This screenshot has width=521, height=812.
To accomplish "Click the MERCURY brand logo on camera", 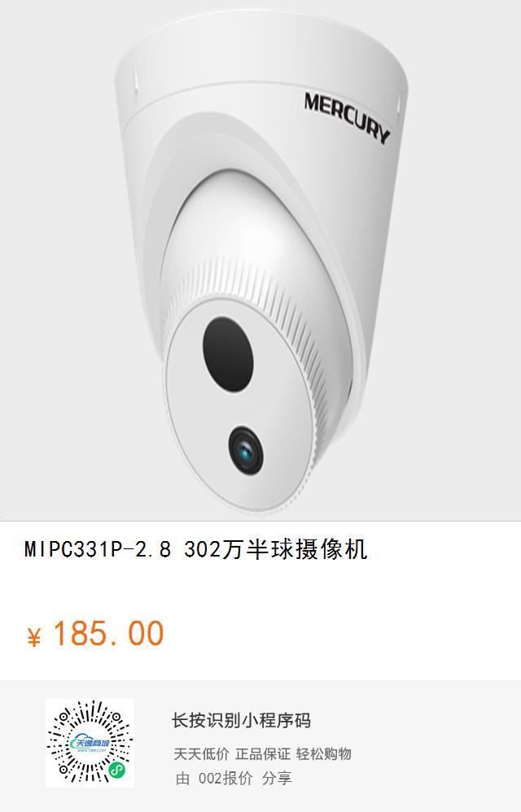I will point(347,117).
